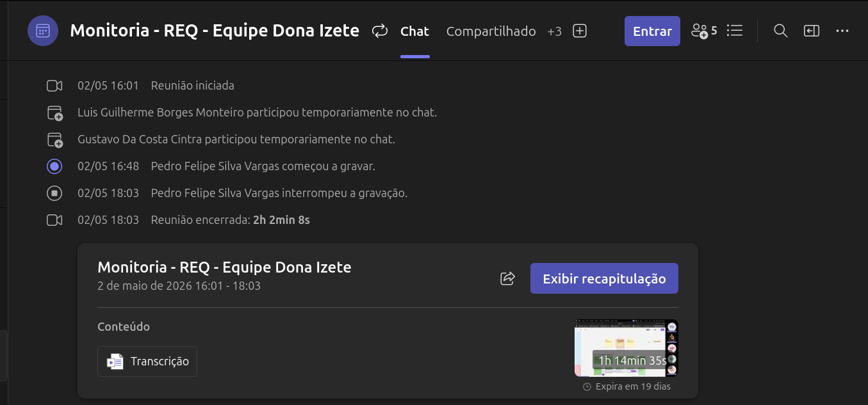The height and width of the screenshot is (405, 868).
Task: Add a new tab with plus icon
Action: [x=580, y=31]
